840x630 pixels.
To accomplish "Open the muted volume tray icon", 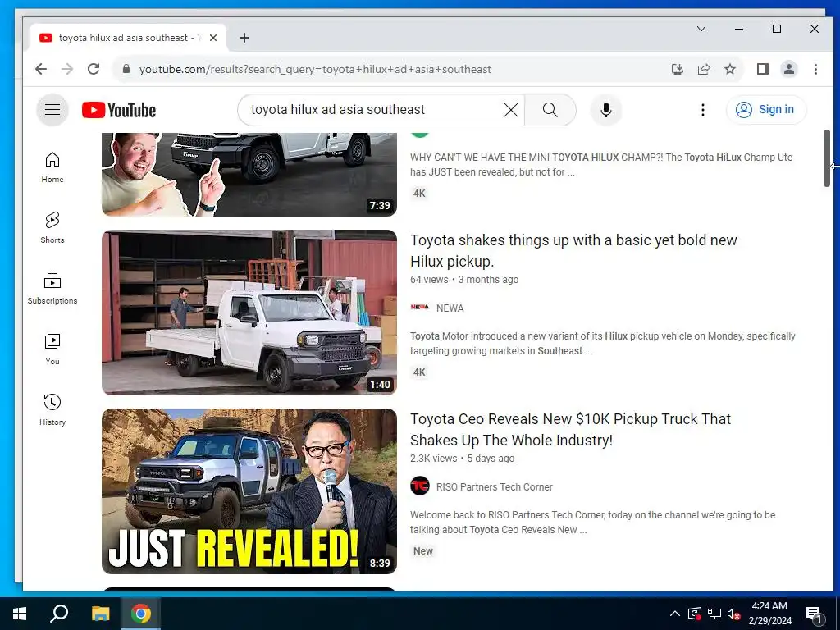I will point(733,614).
